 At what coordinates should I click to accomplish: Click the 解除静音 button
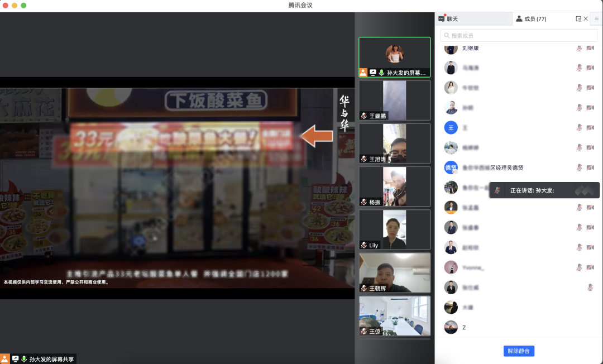click(x=519, y=351)
